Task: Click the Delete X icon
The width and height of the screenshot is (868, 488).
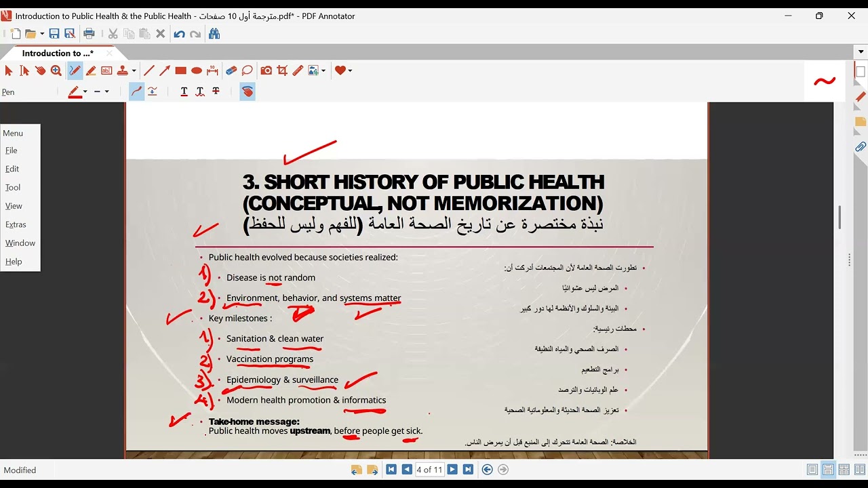Action: point(161,33)
